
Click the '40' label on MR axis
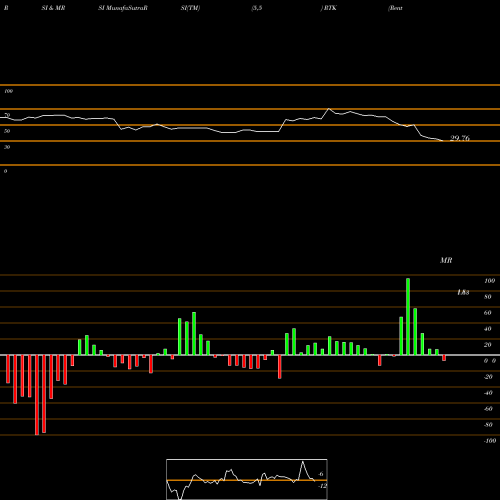pyautogui.click(x=488, y=329)
